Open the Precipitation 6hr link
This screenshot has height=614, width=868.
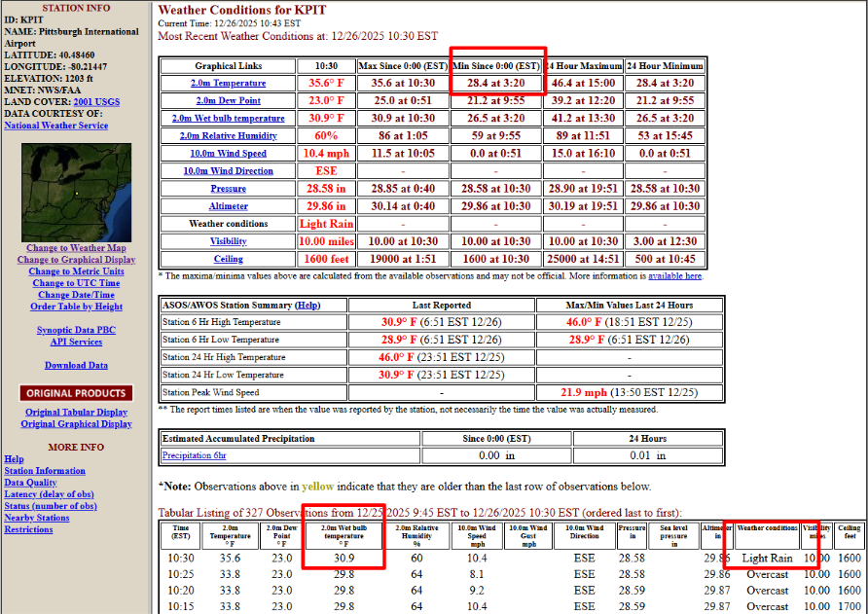point(195,455)
